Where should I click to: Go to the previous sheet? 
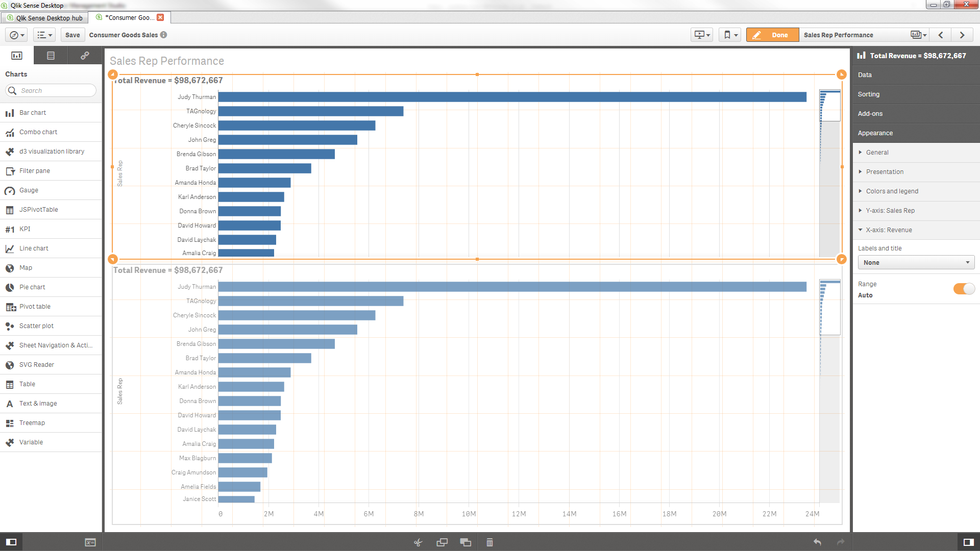tap(941, 35)
